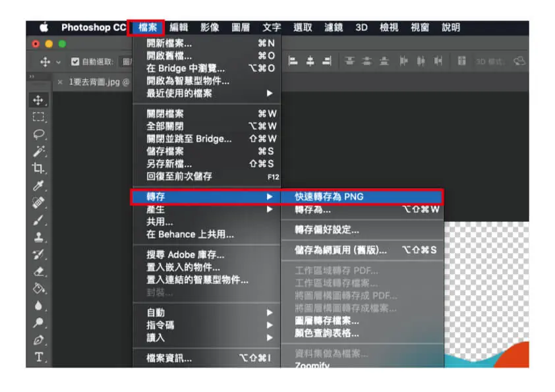Select the Magic Wand tool
Screen dimensions: 555x392
coord(38,151)
